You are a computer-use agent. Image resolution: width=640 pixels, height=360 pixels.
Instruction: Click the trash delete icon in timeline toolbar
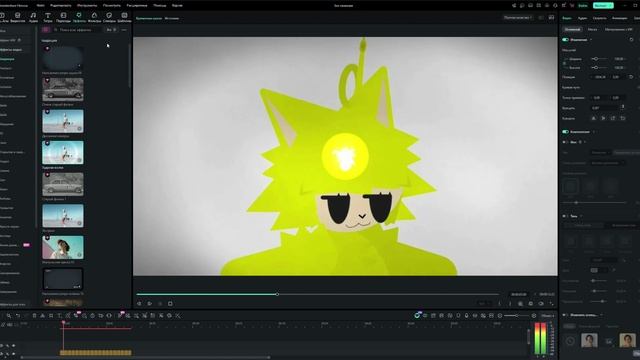34,316
